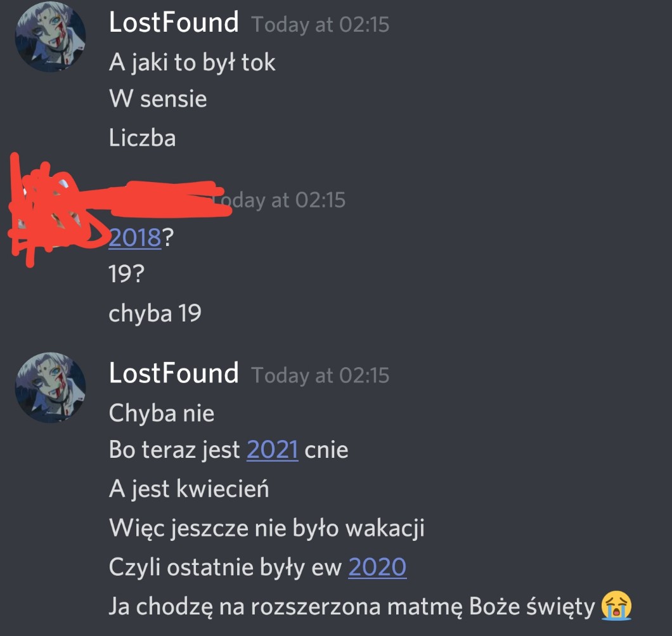Select the message 'W sensie'
The width and height of the screenshot is (672, 636).
click(158, 99)
